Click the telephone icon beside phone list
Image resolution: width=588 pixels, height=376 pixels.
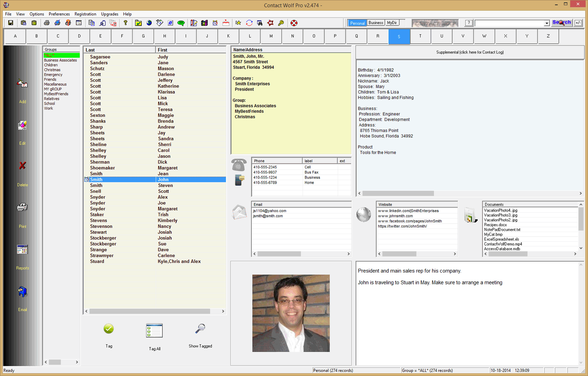click(239, 165)
